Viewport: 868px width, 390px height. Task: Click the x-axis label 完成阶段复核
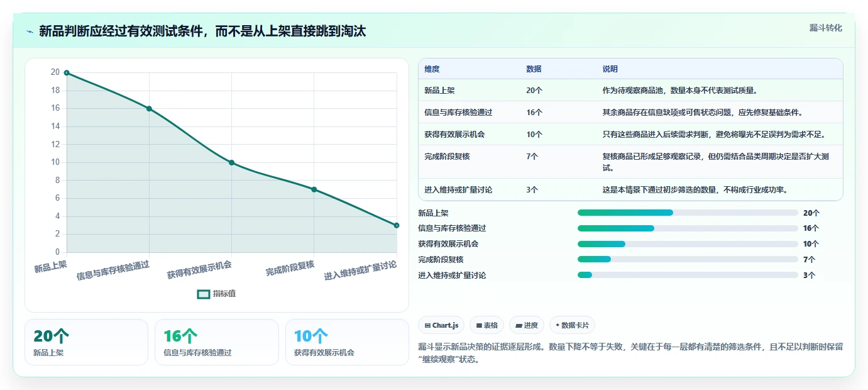click(x=290, y=269)
